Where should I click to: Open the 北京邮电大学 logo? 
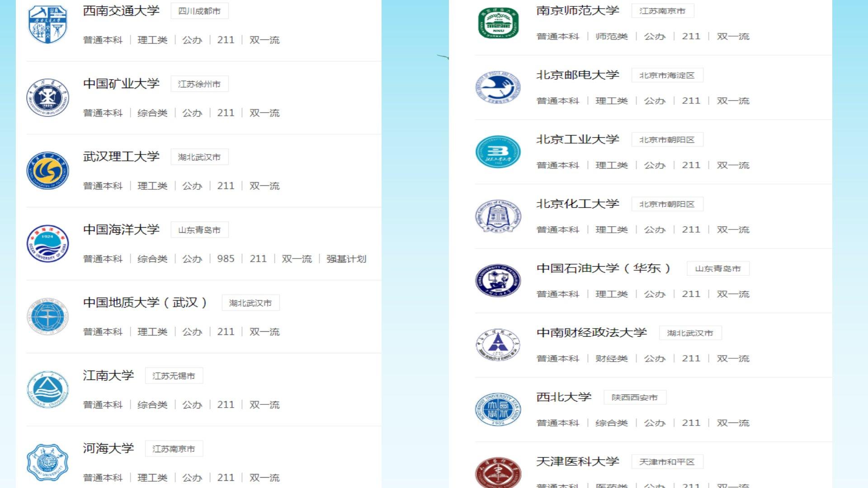(498, 88)
